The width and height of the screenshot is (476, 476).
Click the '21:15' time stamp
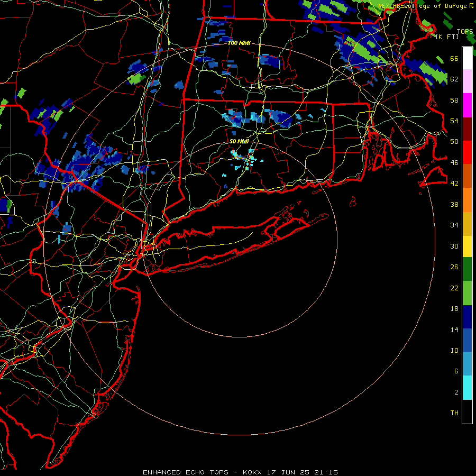coord(326,472)
